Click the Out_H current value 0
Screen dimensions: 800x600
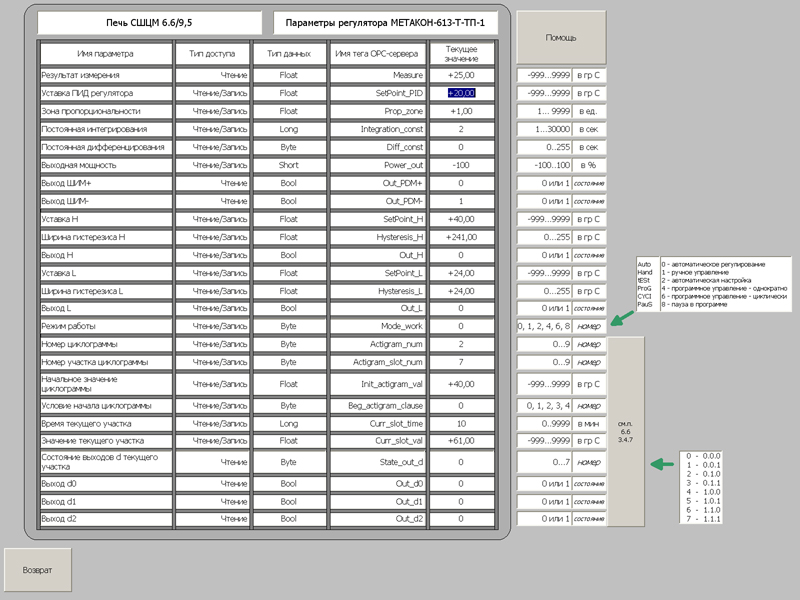click(x=462, y=255)
